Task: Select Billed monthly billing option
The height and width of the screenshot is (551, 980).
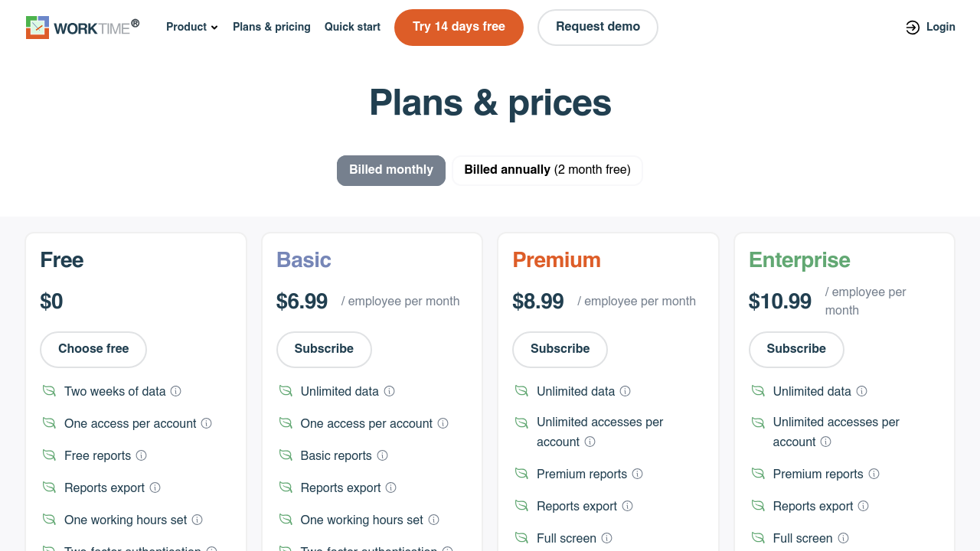Action: coord(391,170)
